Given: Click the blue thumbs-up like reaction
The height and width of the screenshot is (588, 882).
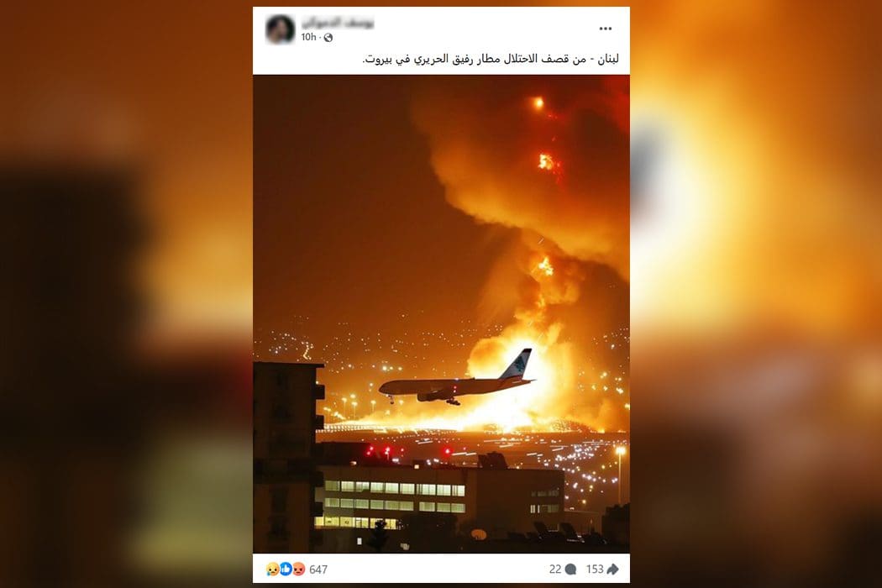Looking at the screenshot, I should [x=286, y=569].
